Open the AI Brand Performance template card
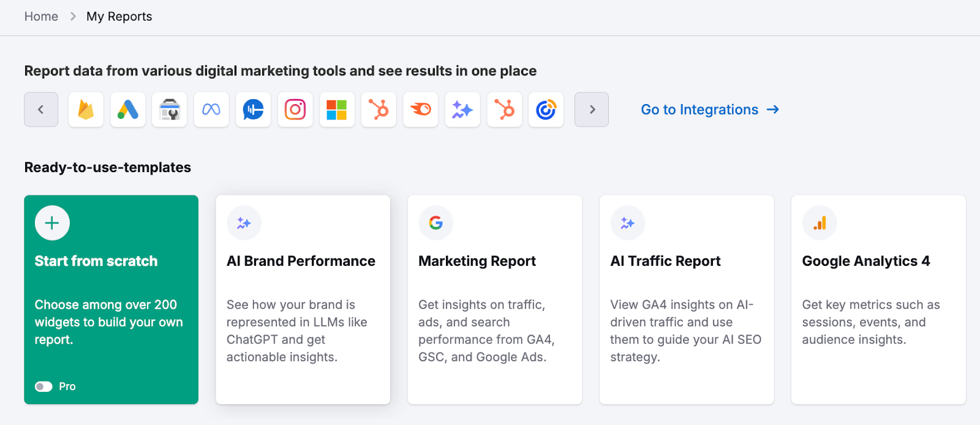The image size is (980, 425). [x=303, y=299]
